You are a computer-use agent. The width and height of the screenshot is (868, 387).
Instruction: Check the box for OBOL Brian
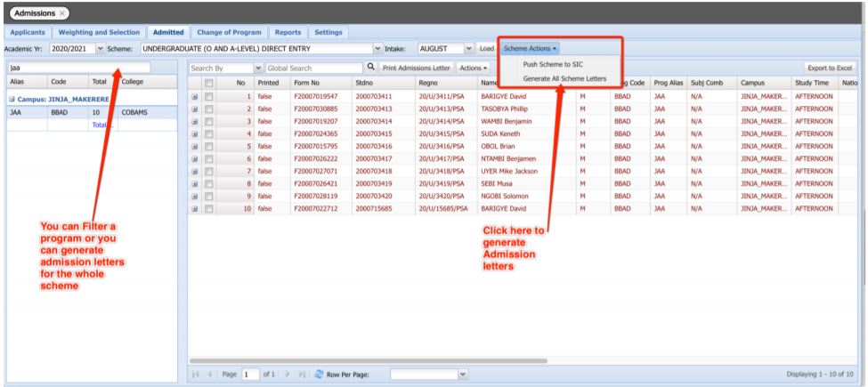pyautogui.click(x=208, y=147)
